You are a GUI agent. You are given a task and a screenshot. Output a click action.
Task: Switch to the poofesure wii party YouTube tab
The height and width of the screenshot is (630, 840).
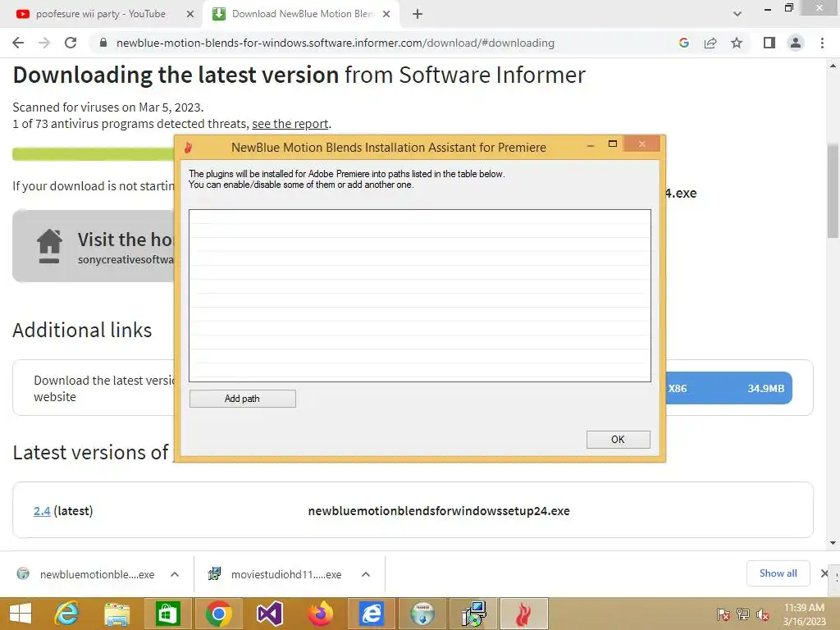(101, 14)
